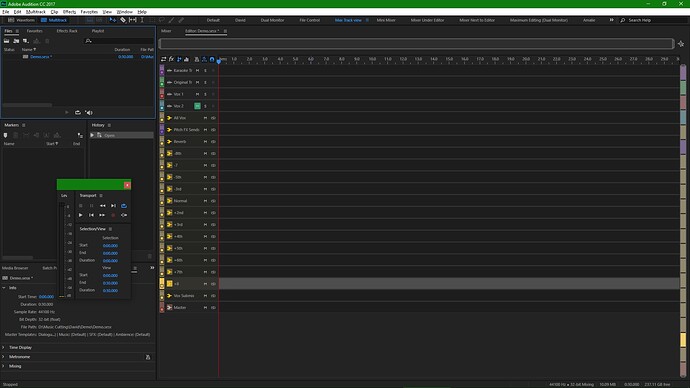
Task: Open workspace overflow chevron menu
Action: coord(611,20)
